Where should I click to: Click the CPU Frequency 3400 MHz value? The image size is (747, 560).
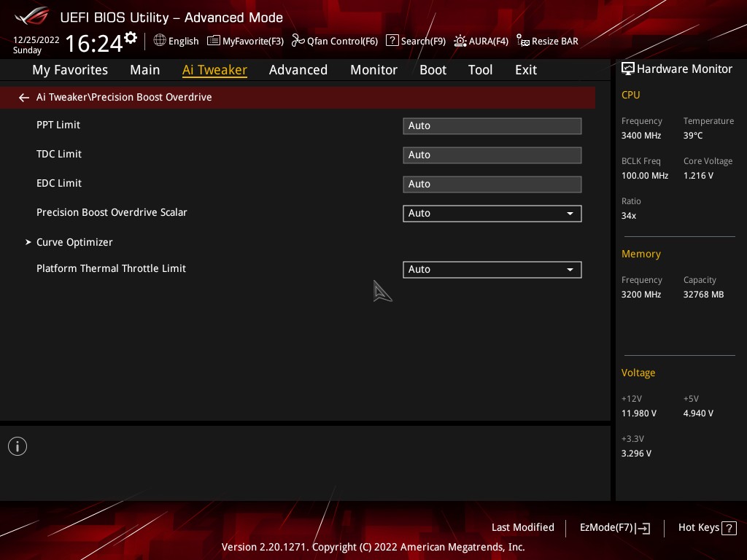point(641,136)
